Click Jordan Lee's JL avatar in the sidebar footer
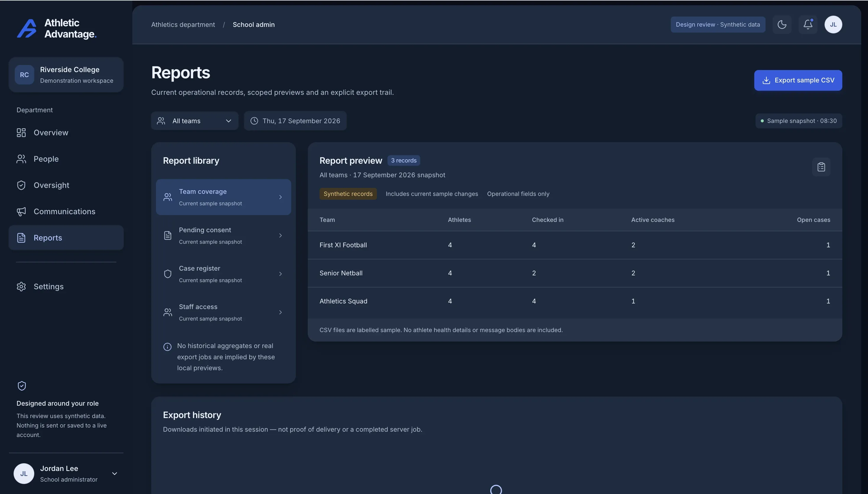 click(24, 474)
